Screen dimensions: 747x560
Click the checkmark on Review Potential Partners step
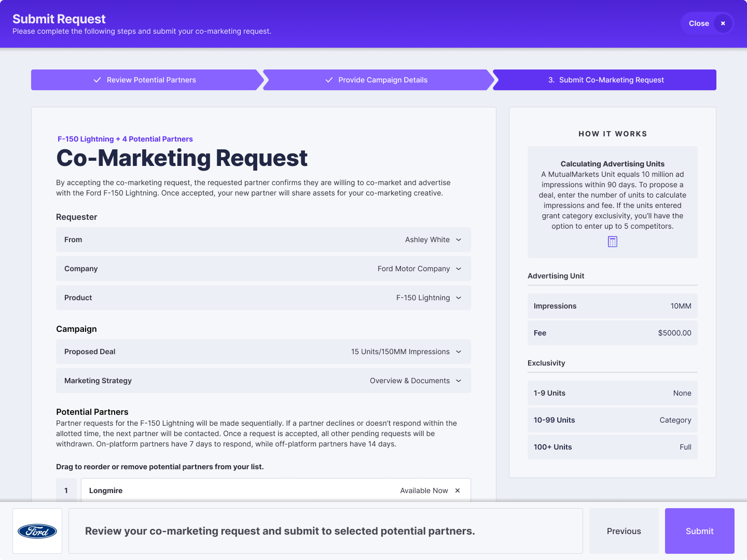coord(97,80)
